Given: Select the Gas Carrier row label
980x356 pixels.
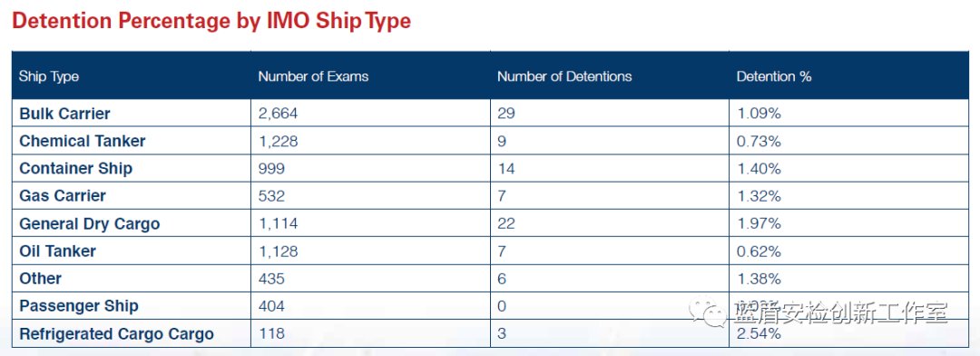Looking at the screenshot, I should point(63,196).
